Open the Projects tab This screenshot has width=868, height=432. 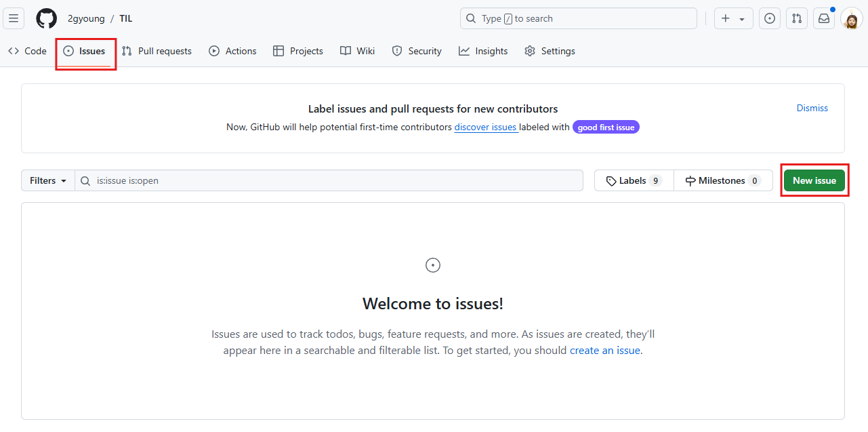tap(298, 51)
